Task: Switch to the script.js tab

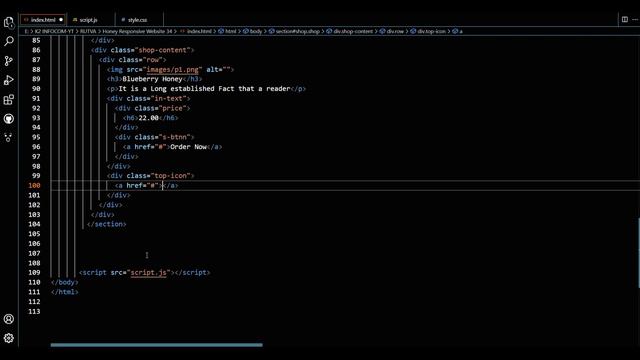Action: pyautogui.click(x=88, y=20)
